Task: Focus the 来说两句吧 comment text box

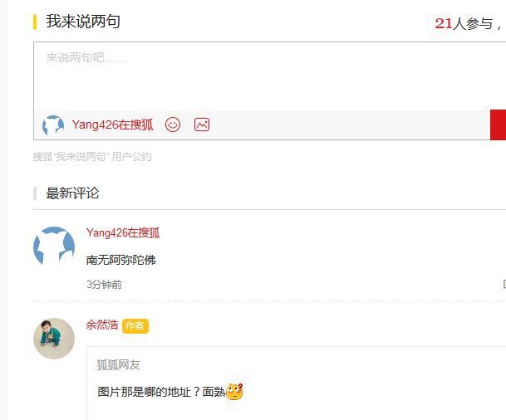Action: (x=269, y=76)
